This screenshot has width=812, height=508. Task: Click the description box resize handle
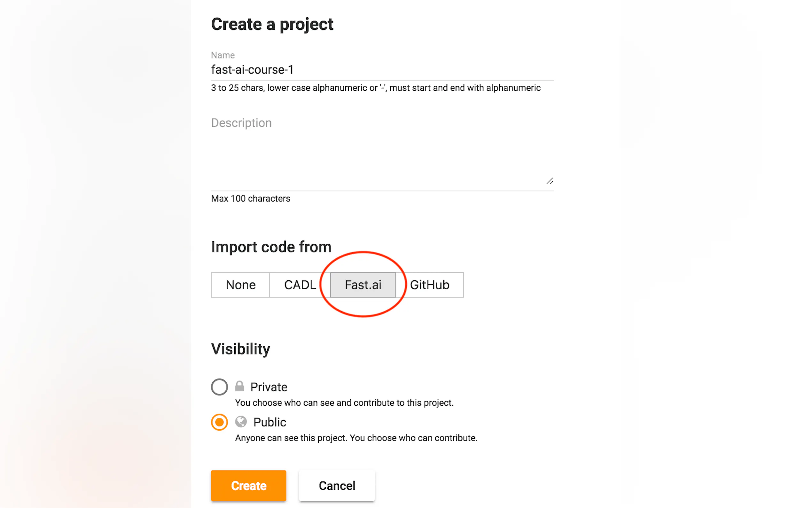(x=550, y=181)
